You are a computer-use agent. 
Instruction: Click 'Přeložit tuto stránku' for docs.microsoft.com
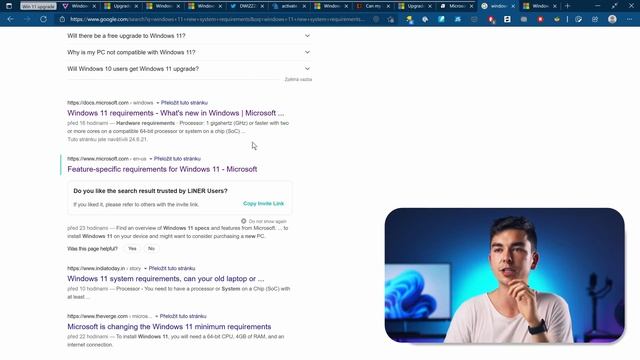(x=184, y=103)
